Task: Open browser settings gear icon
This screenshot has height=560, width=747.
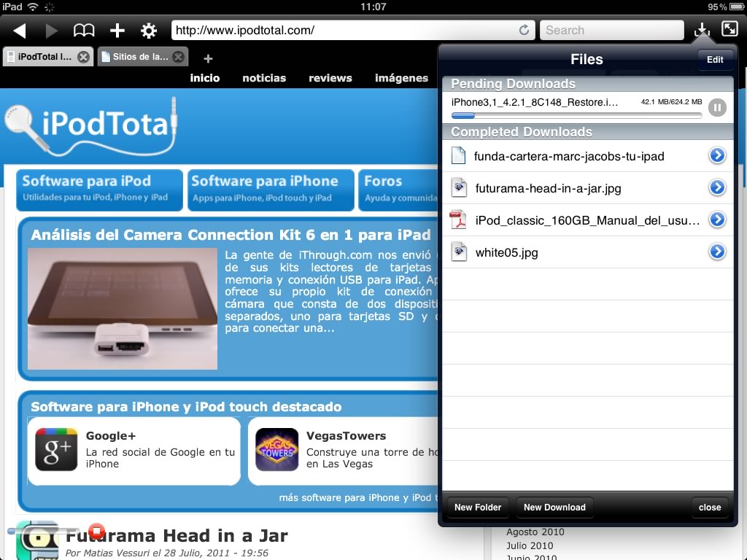Action: [149, 31]
